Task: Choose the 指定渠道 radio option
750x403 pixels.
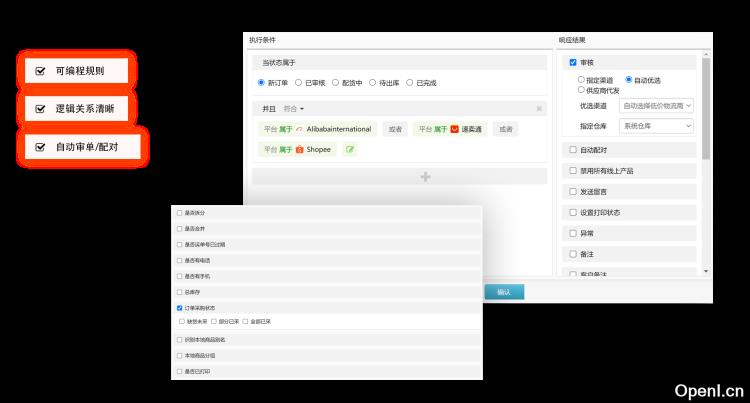Action: (581, 79)
